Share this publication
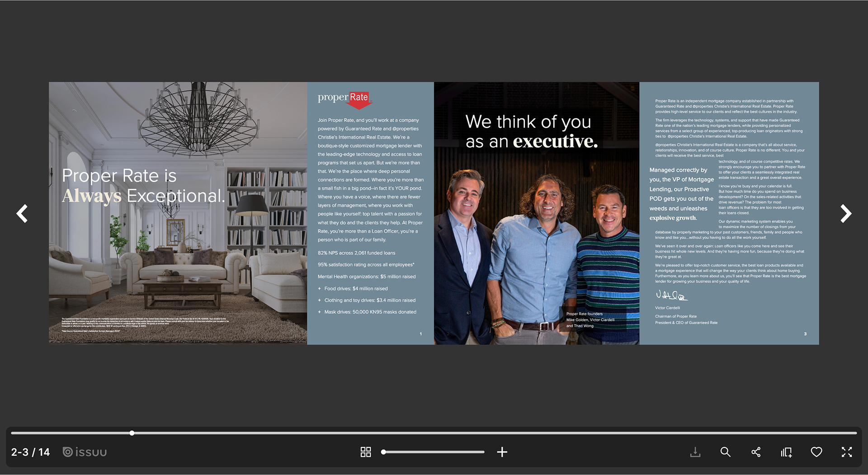The width and height of the screenshot is (868, 475). 756,452
